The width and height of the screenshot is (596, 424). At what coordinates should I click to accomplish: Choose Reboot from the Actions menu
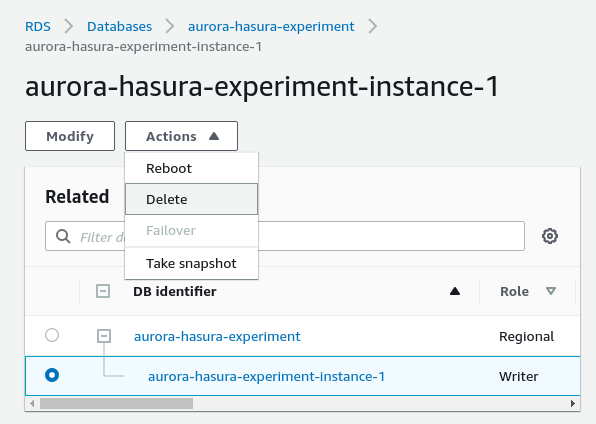(192, 168)
